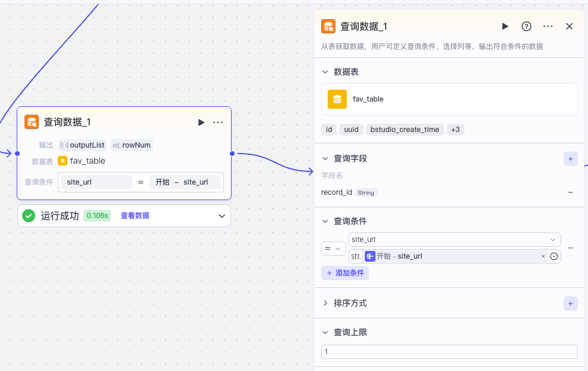The image size is (588, 371).
Task: Click the 添加条件 button to add a condition
Action: click(345, 273)
